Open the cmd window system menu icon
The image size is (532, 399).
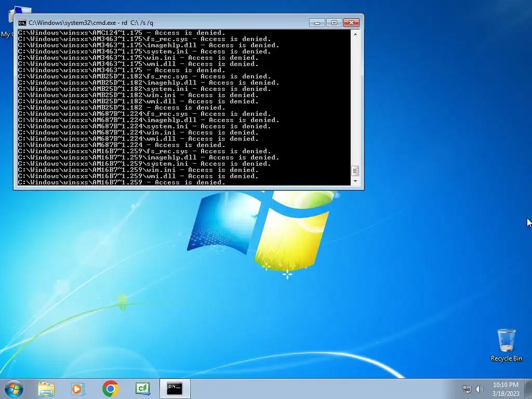point(22,23)
